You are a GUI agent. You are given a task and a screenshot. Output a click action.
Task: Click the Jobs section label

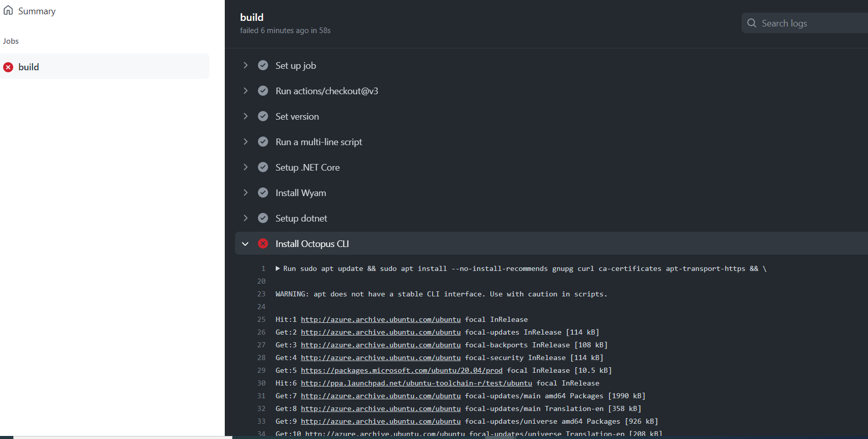(x=11, y=41)
